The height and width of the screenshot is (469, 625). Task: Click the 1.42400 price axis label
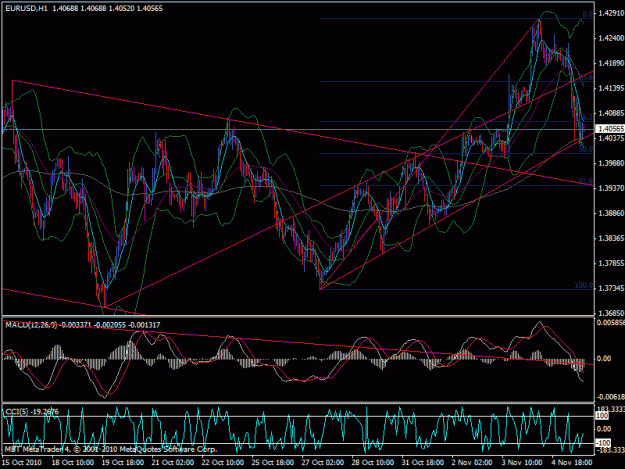click(x=611, y=38)
